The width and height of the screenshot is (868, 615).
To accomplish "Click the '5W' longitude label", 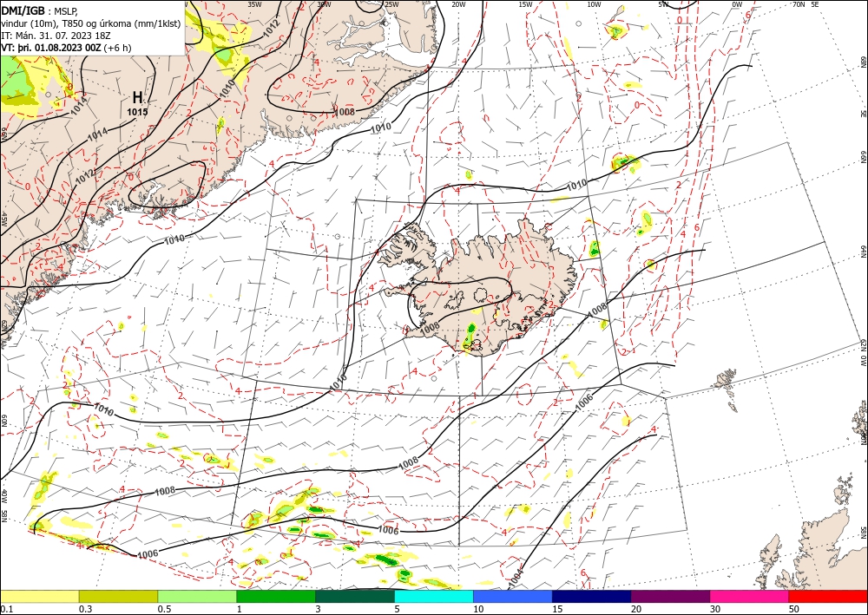I will point(664,4).
